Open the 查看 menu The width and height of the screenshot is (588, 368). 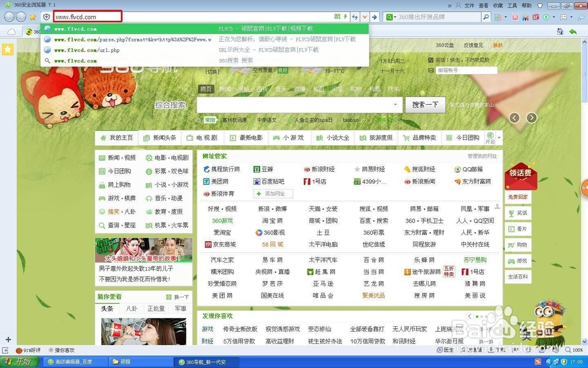[483, 5]
